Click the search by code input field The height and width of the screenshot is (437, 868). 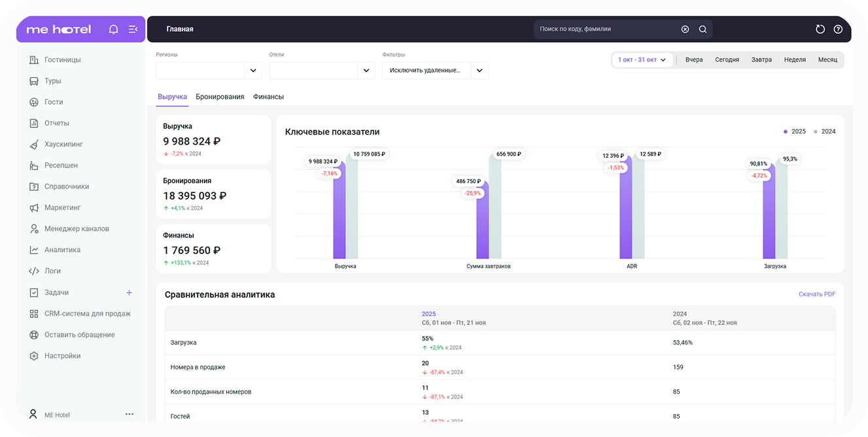[605, 29]
